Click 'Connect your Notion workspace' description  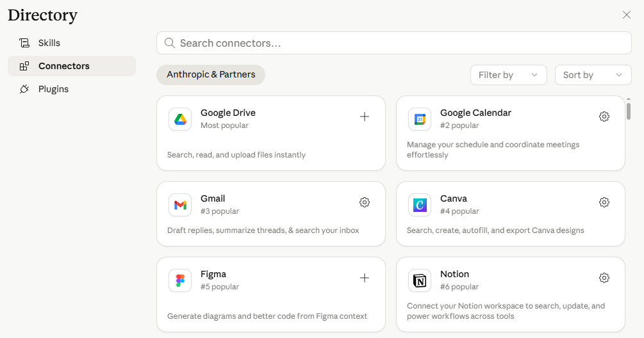[506, 311]
